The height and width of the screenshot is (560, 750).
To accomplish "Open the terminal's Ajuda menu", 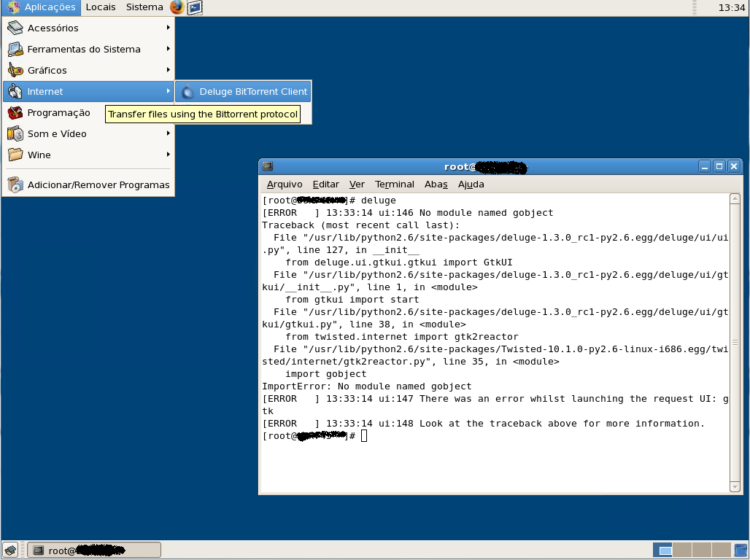I will coord(471,184).
